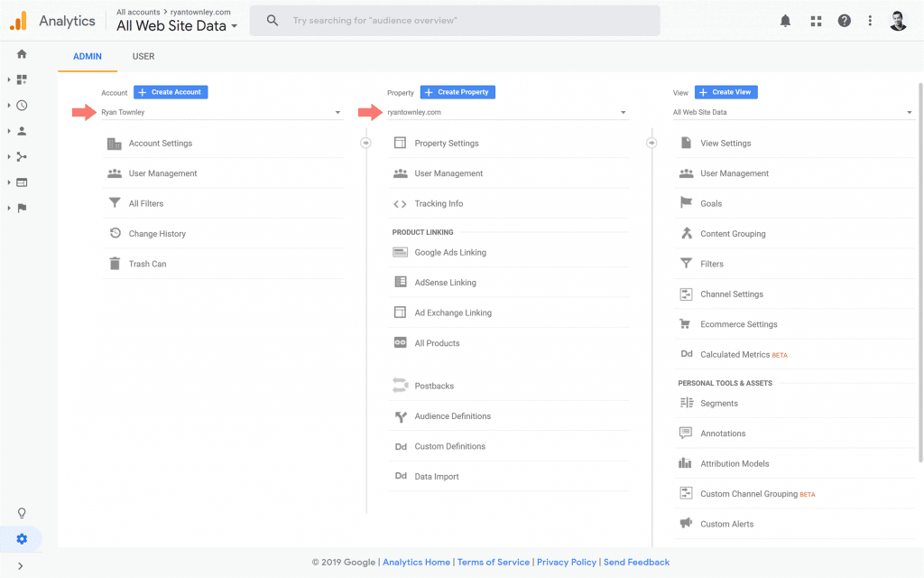Image resolution: width=924 pixels, height=578 pixels.
Task: Open the Audience person icon in sidebar
Action: point(22,131)
